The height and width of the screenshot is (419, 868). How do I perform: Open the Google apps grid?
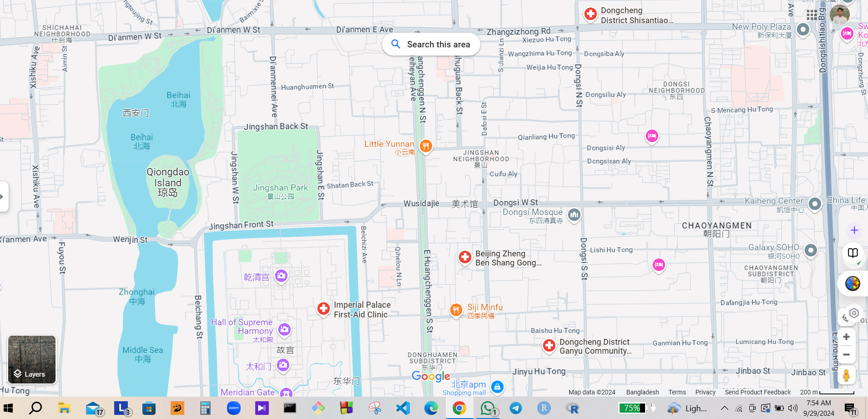click(812, 15)
